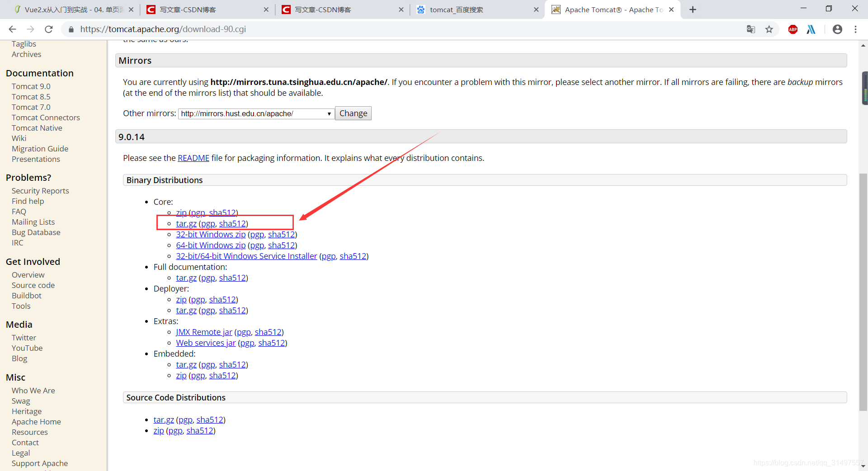Viewport: 868px width, 471px height.
Task: Open the Other mirrors dropdown
Action: (256, 113)
